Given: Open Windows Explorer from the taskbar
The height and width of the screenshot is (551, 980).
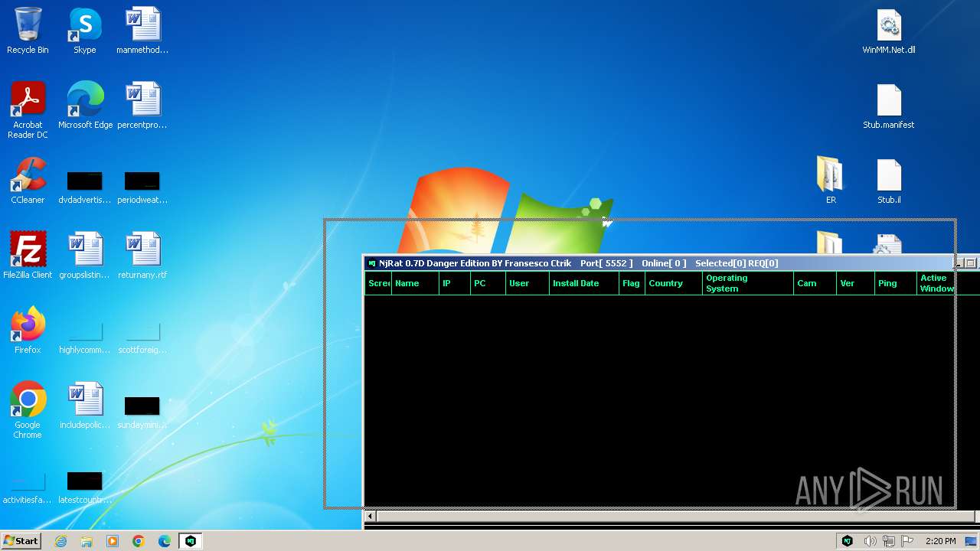Looking at the screenshot, I should tap(87, 541).
